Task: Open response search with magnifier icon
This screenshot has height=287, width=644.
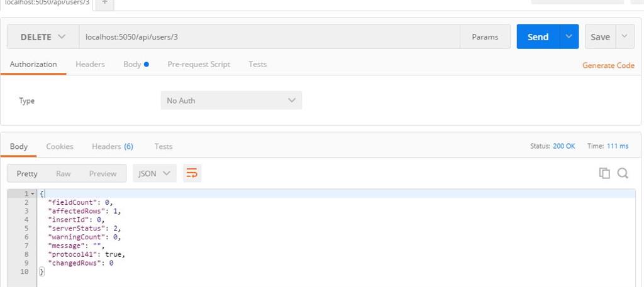Action: [623, 173]
